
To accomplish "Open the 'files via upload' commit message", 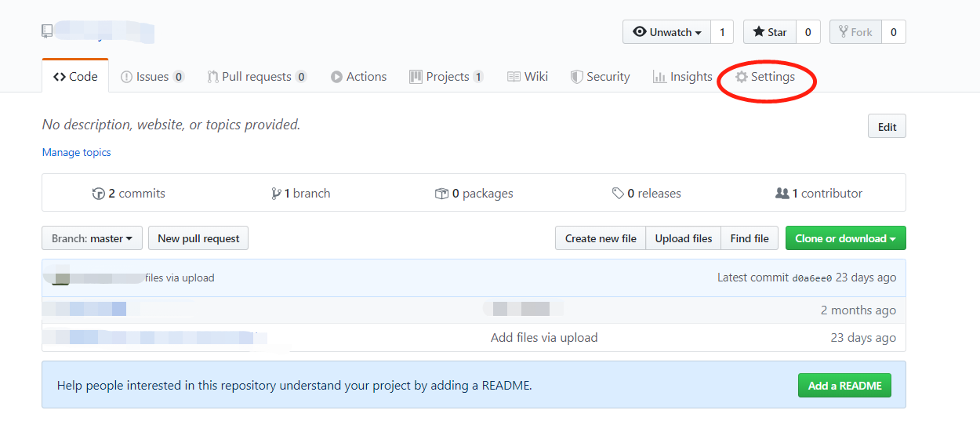I will tap(180, 278).
